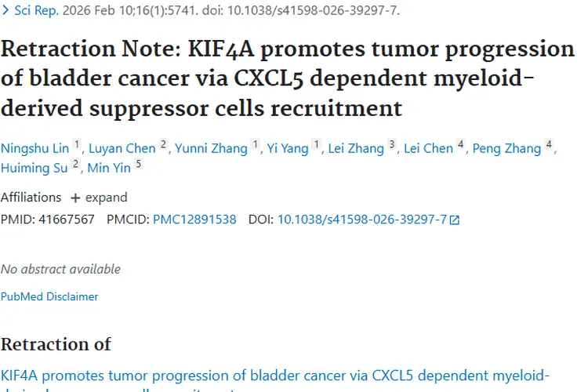This screenshot has width=588, height=392.
Task: Expand the Sci Rep journal chevron
Action: point(5,10)
